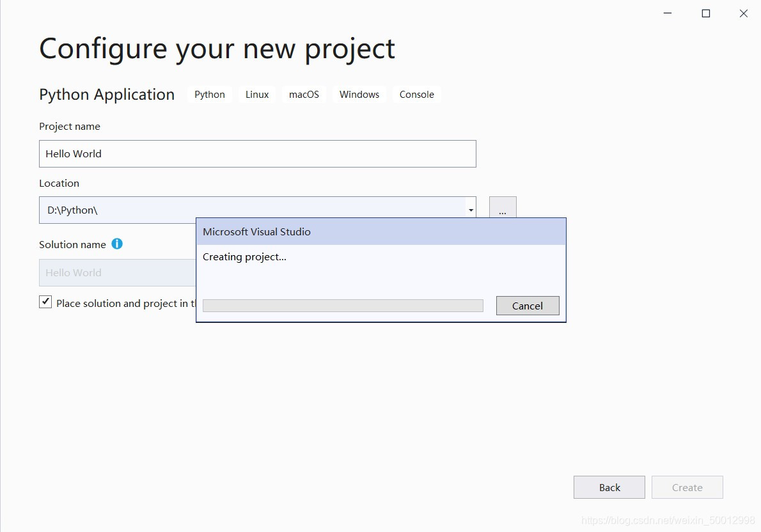761x532 pixels.
Task: Click the Configure your new project title
Action: click(217, 49)
